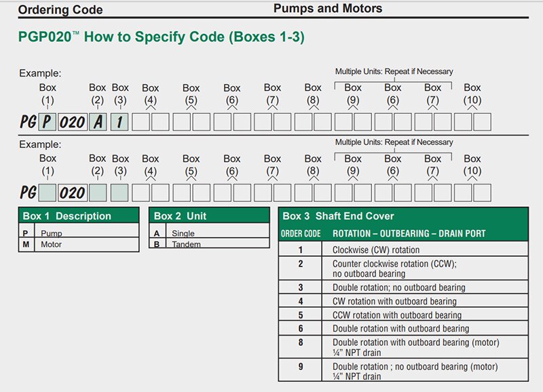Click the second 'Example:' label
This screenshot has height=392, width=543.
click(40, 144)
